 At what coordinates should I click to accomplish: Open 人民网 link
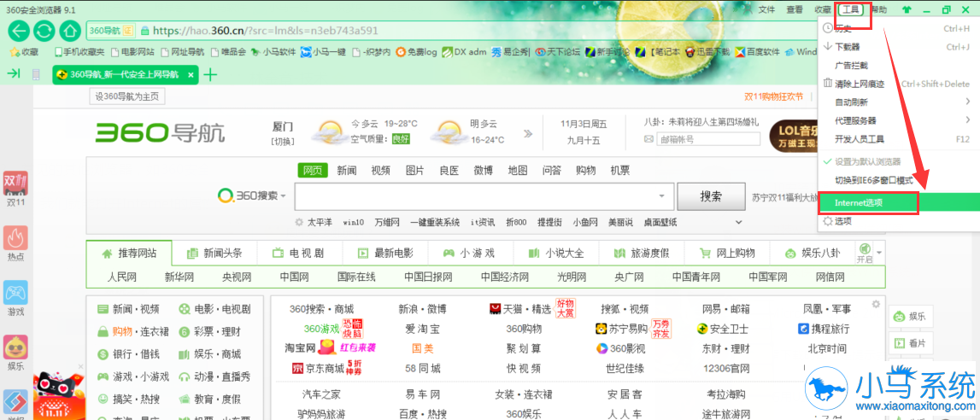click(x=122, y=277)
